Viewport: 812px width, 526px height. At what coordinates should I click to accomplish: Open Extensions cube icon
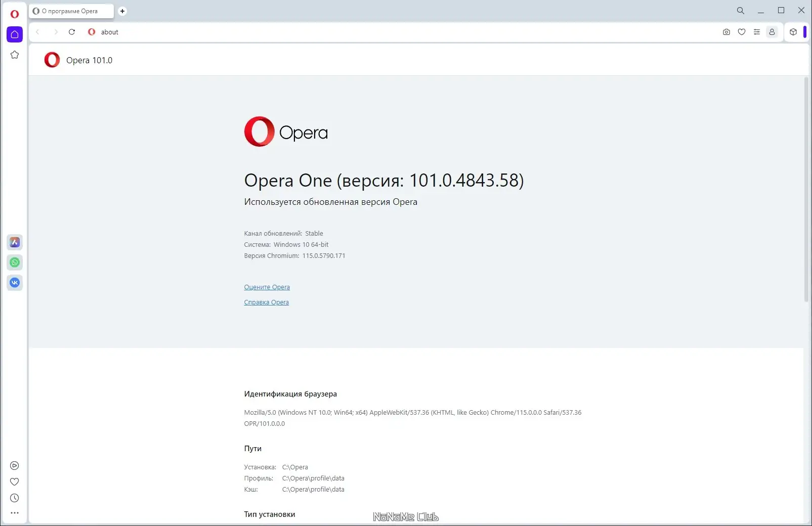(x=793, y=32)
